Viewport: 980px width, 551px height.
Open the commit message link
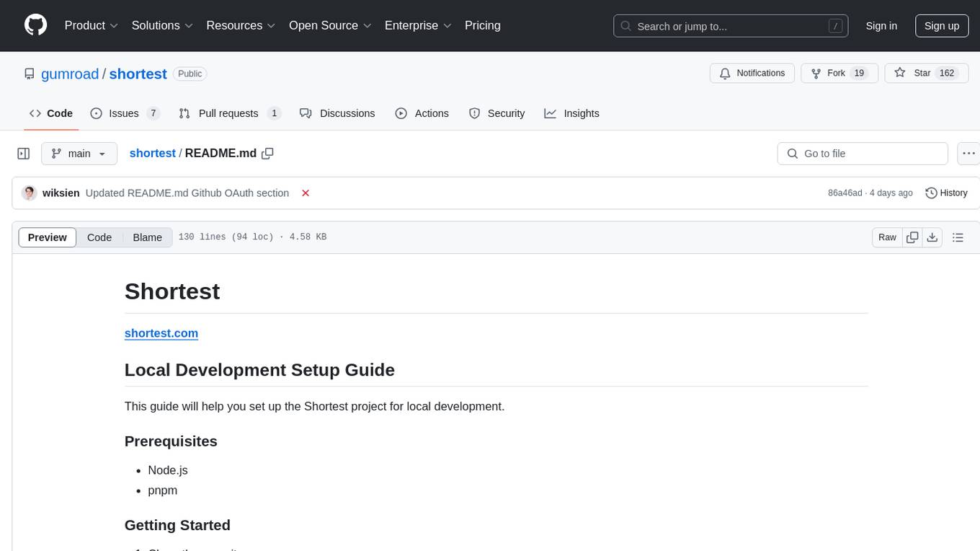[x=187, y=193]
